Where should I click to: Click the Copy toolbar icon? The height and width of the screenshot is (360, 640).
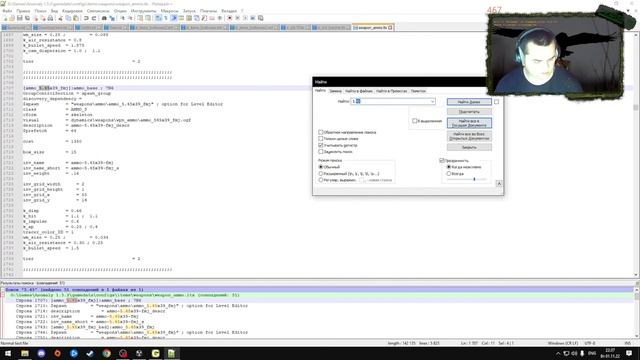(68, 18)
